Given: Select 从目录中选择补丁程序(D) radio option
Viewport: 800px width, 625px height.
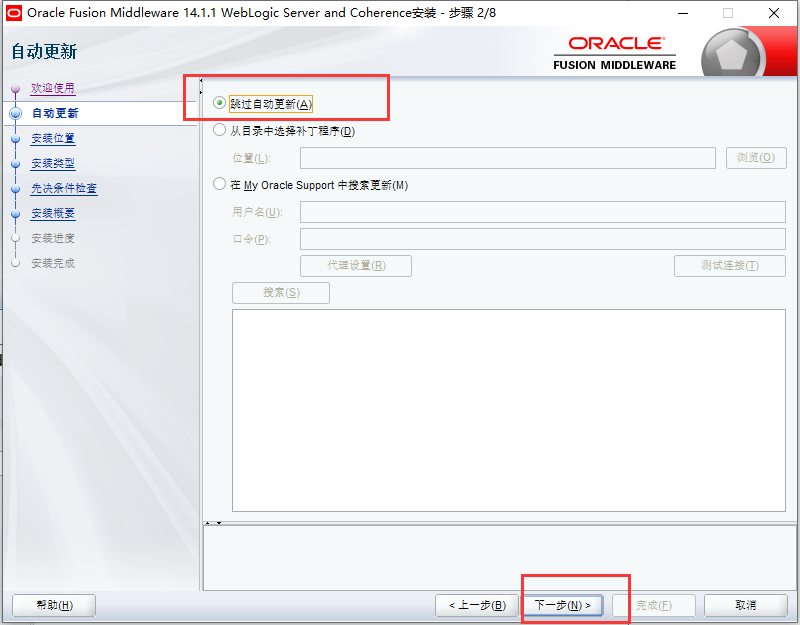Looking at the screenshot, I should pos(219,130).
